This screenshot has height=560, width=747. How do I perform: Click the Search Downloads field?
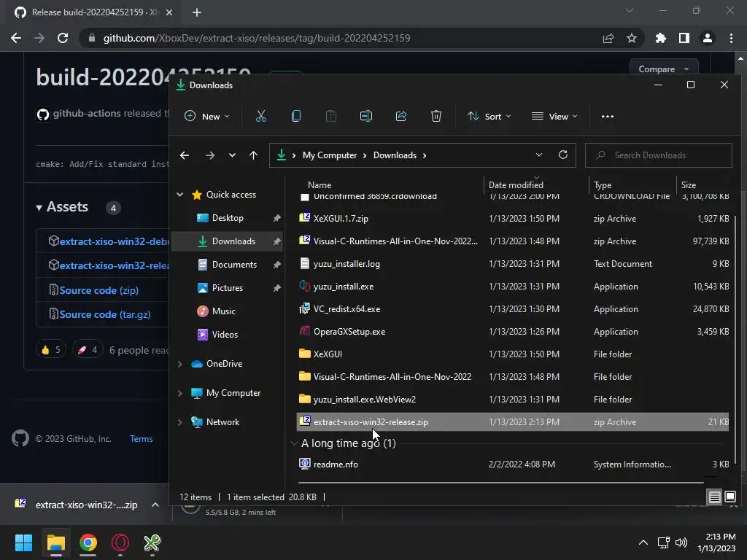coord(659,155)
